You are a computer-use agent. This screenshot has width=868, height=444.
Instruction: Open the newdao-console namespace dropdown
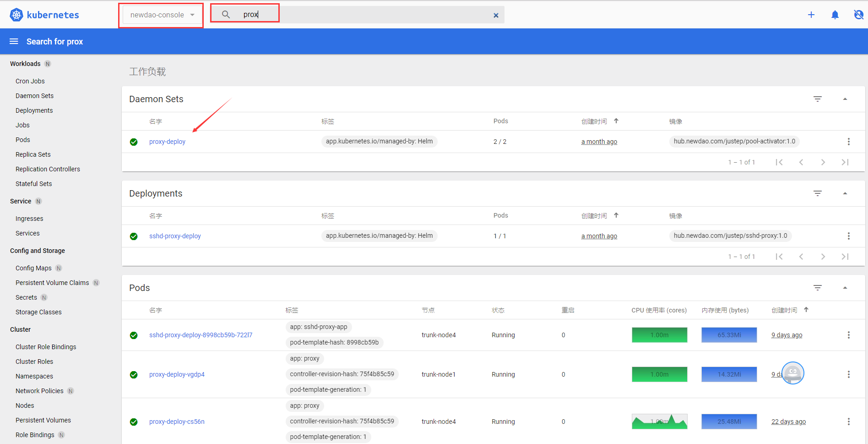click(x=162, y=15)
